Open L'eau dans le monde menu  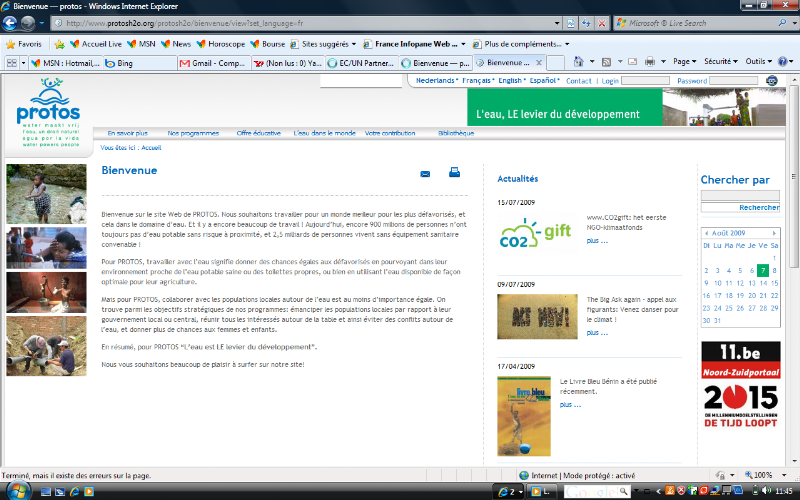[324, 133]
